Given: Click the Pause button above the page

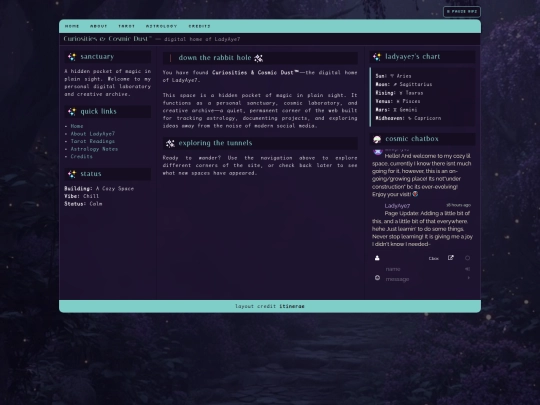Looking at the screenshot, I should click(462, 11).
